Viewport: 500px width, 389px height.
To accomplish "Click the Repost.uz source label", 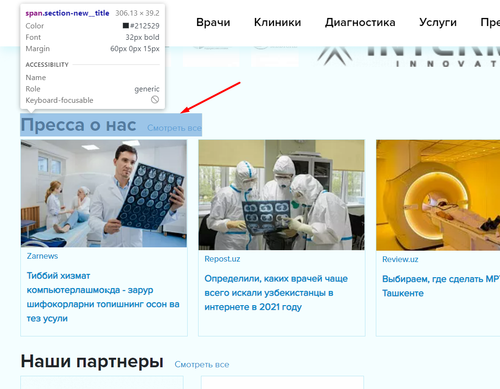I will [222, 259].
